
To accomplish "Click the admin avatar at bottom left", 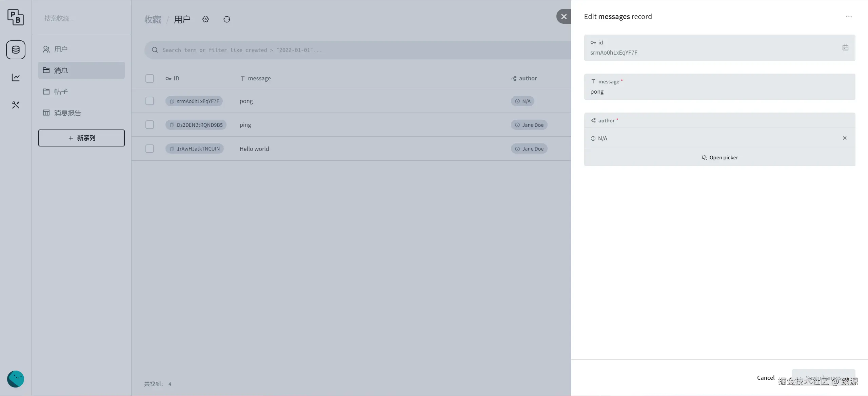I will (x=16, y=379).
